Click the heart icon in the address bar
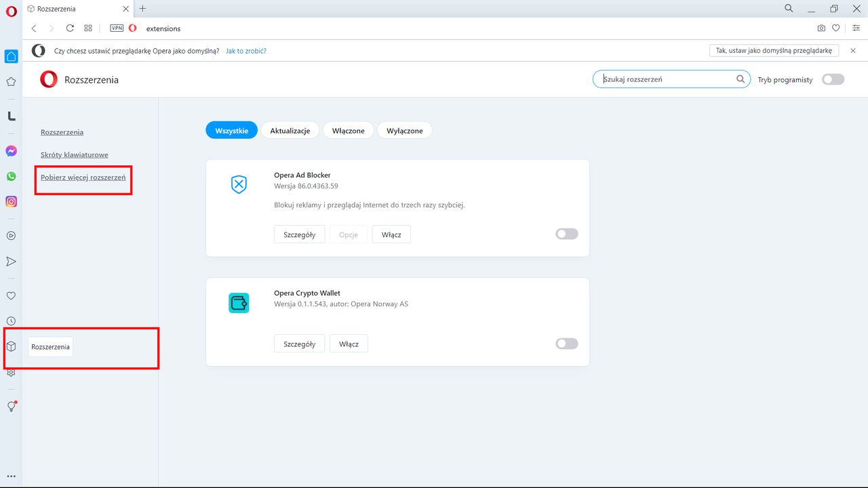Viewport: 868px width, 488px height. 835,28
